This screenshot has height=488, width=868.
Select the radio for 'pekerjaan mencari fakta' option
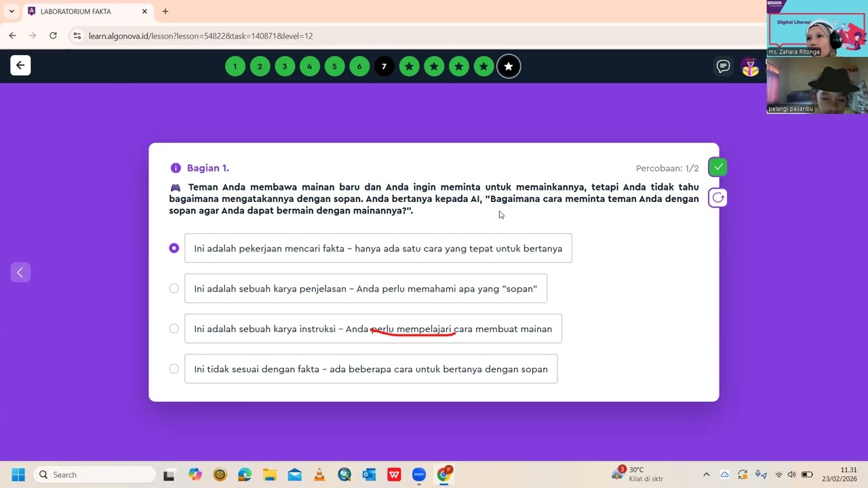click(x=174, y=248)
